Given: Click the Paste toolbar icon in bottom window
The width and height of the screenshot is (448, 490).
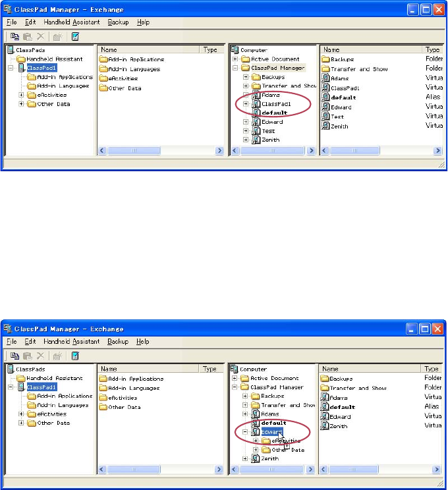Looking at the screenshot, I should click(28, 356).
